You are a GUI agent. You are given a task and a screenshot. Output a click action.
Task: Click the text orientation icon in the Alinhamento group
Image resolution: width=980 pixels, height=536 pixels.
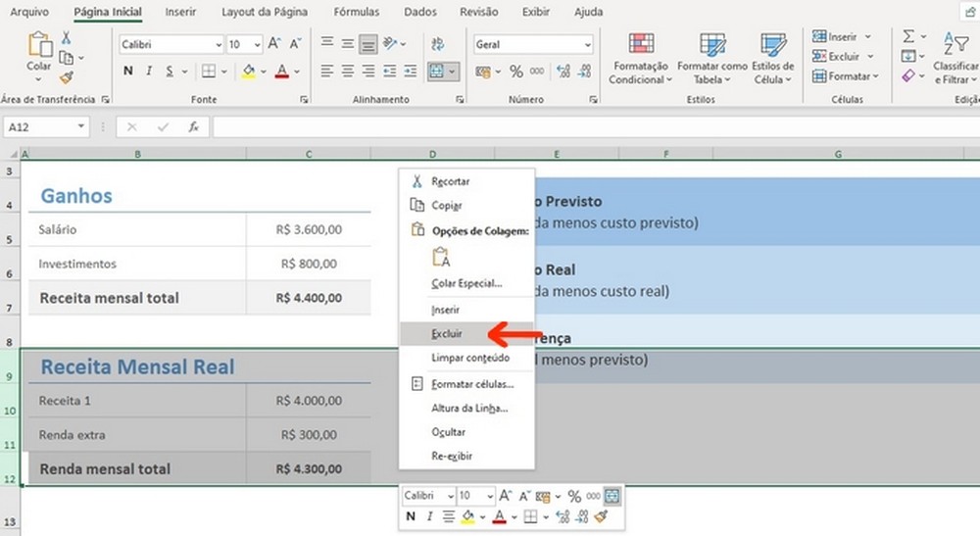point(390,44)
